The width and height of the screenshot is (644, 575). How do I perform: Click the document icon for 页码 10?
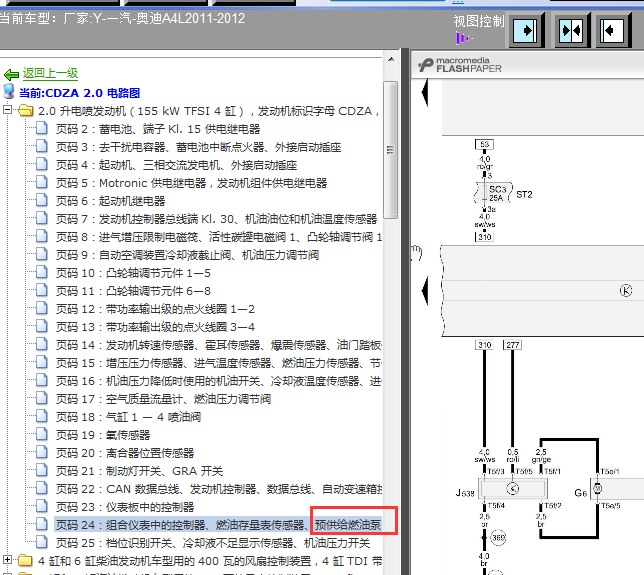click(41, 273)
